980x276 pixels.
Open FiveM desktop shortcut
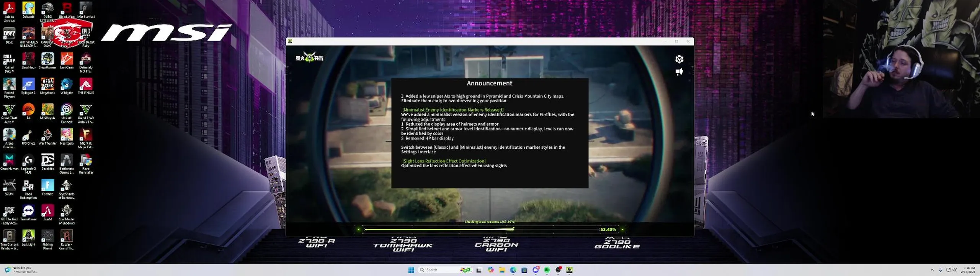(47, 212)
